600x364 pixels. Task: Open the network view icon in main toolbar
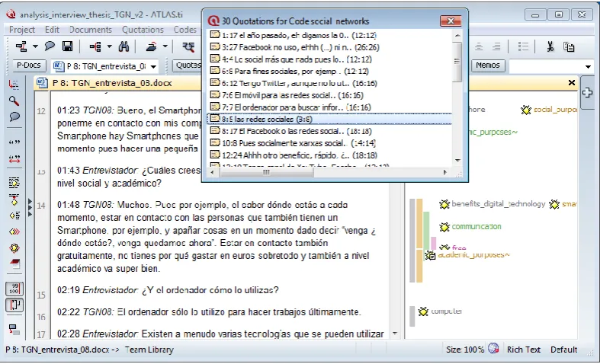[21, 46]
